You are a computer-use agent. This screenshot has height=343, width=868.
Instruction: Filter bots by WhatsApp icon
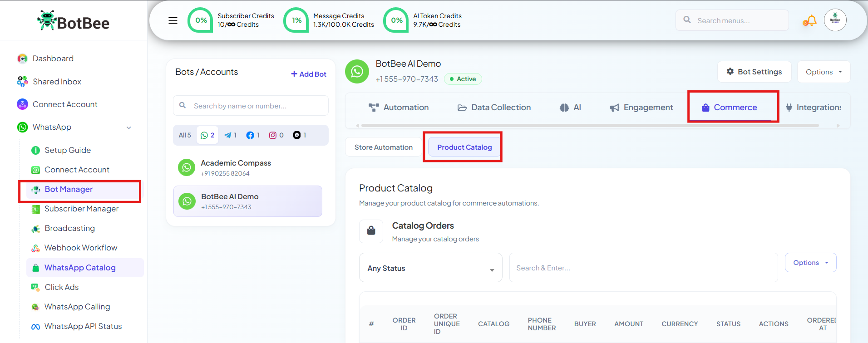204,135
